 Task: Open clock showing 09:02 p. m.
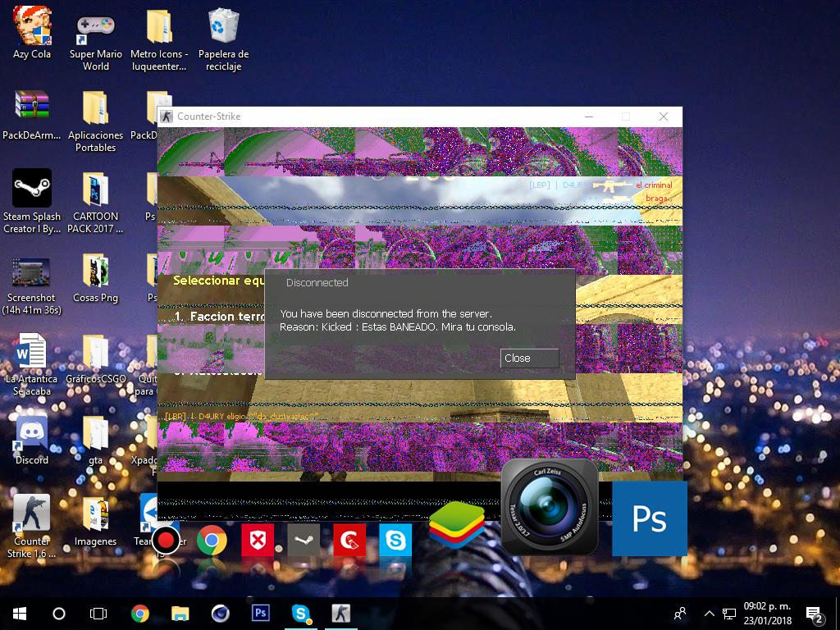click(x=767, y=614)
